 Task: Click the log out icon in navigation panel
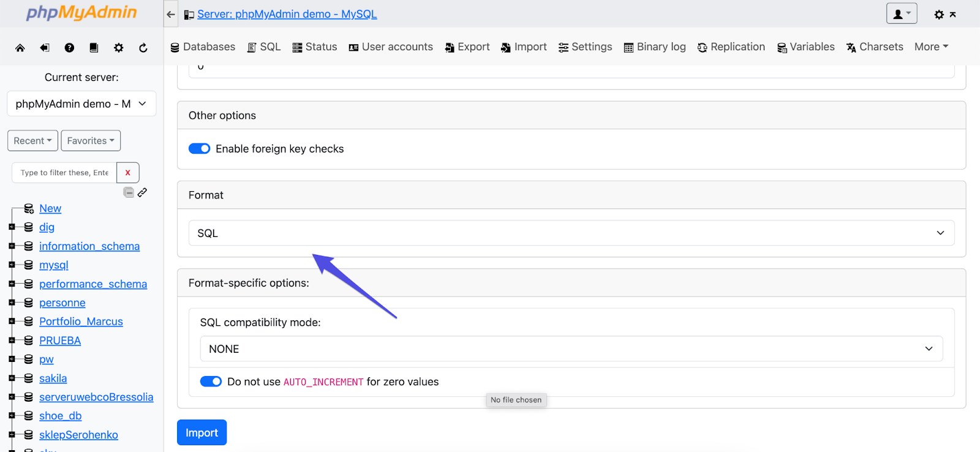45,48
